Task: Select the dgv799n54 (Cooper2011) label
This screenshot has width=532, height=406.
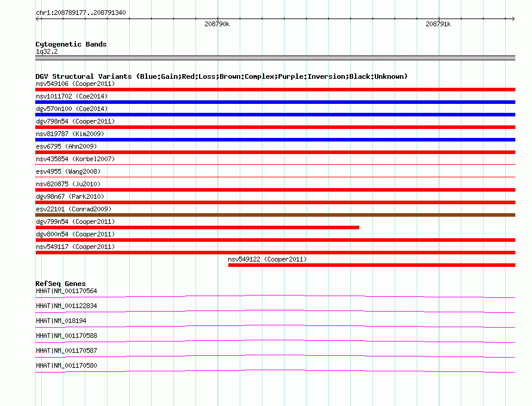Action: point(75,222)
